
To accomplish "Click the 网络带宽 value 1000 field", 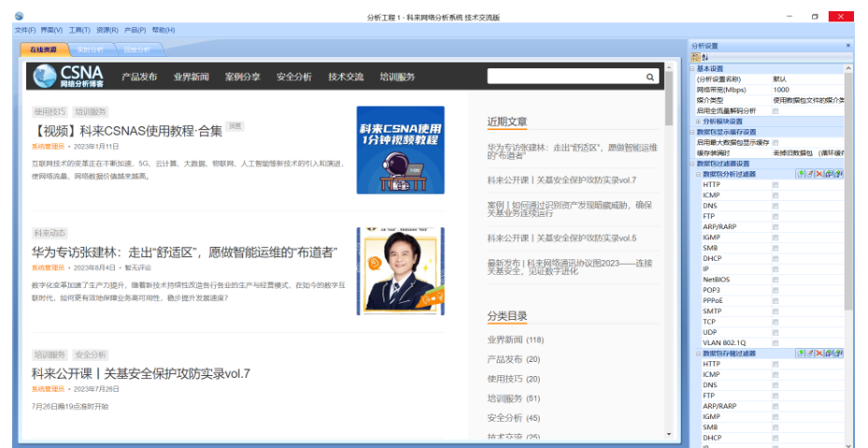I will point(808,90).
